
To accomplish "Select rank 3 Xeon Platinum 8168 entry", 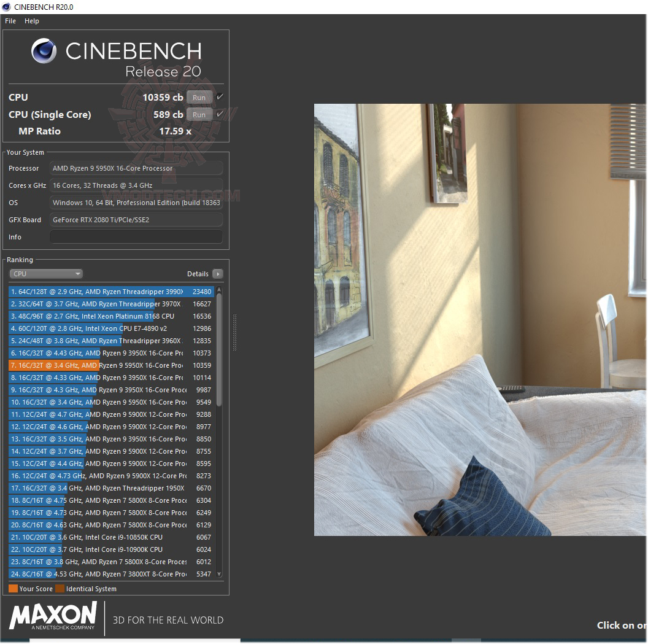I will pyautogui.click(x=111, y=316).
